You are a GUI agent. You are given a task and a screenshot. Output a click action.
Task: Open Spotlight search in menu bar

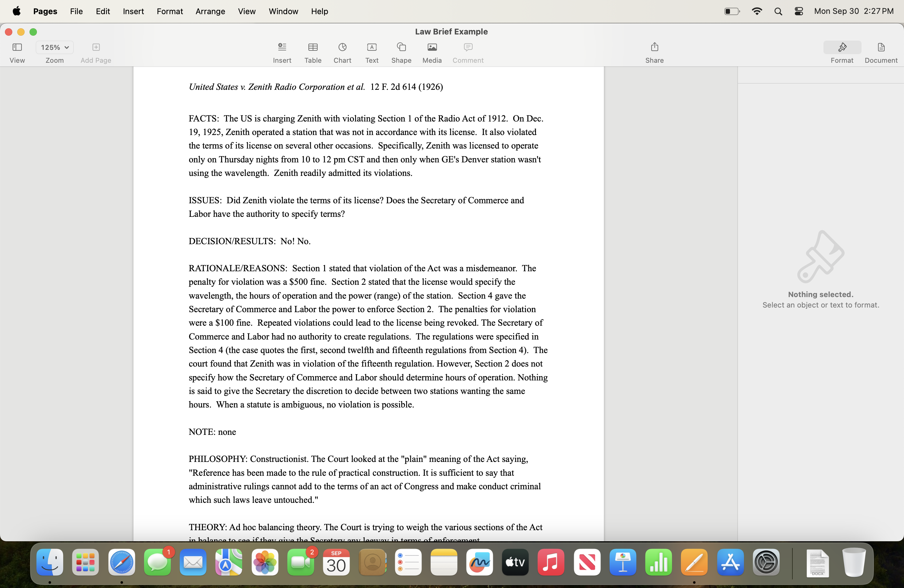pyautogui.click(x=778, y=11)
